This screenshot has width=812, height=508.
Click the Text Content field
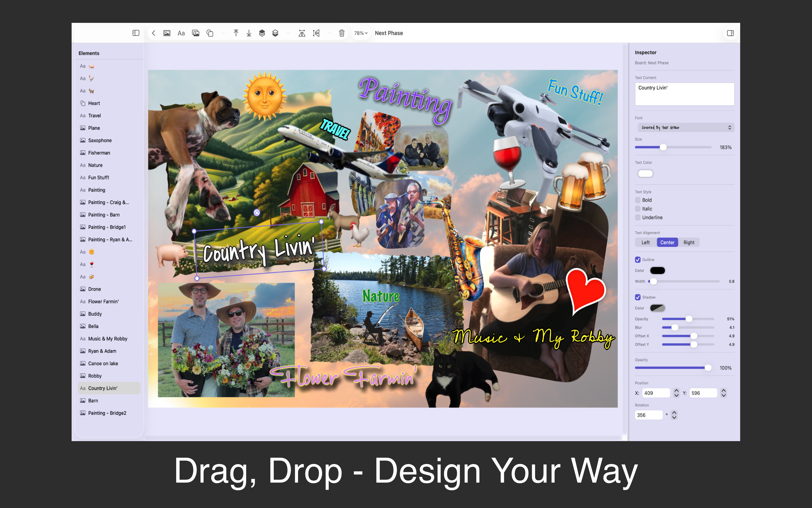coord(684,94)
